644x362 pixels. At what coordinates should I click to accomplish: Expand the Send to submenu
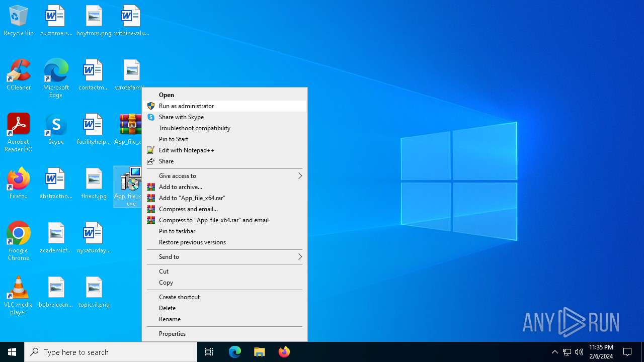pos(224,257)
